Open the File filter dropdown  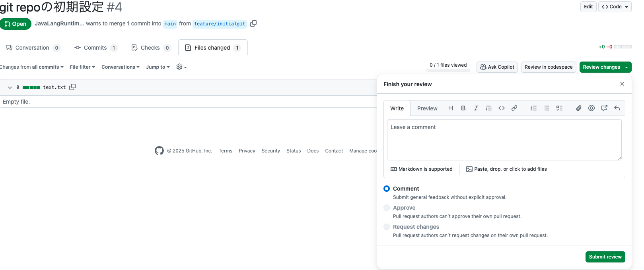(82, 67)
